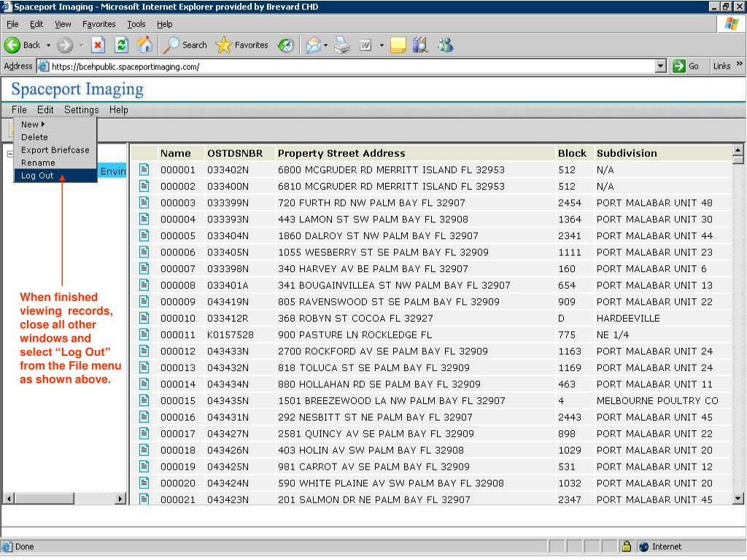The image size is (747, 560).
Task: Choose Export Briefcase menu entry
Action: [x=55, y=150]
